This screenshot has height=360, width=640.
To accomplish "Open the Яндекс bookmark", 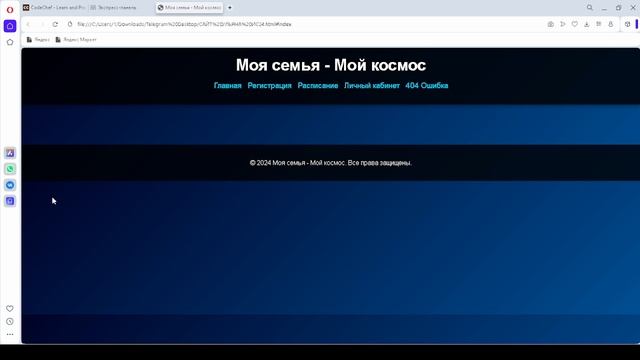I will pyautogui.click(x=38, y=40).
